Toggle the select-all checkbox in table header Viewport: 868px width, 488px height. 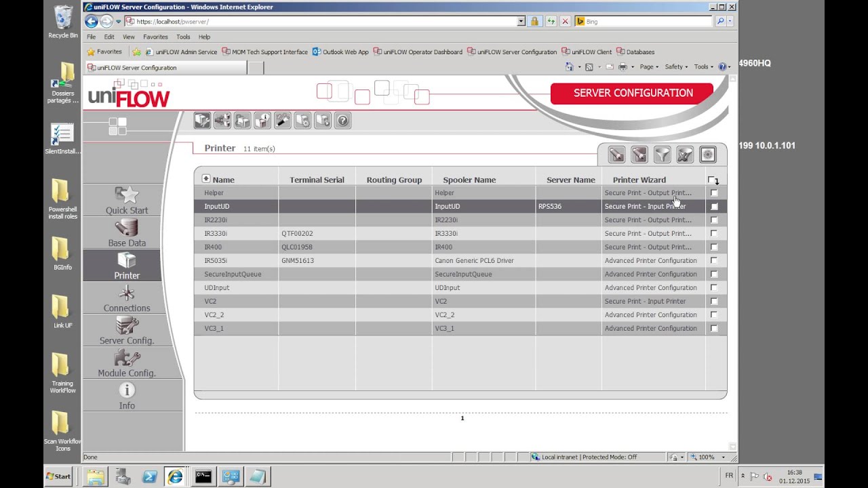click(713, 180)
